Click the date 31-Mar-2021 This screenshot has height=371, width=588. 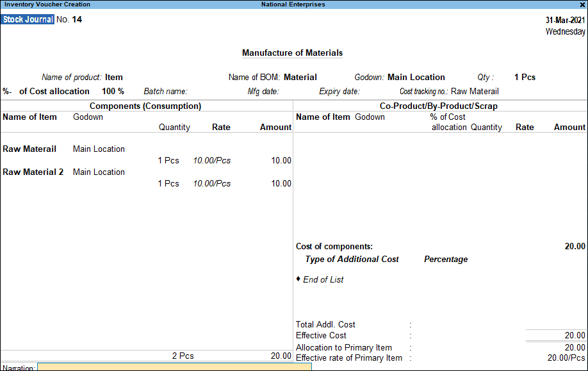pos(564,20)
